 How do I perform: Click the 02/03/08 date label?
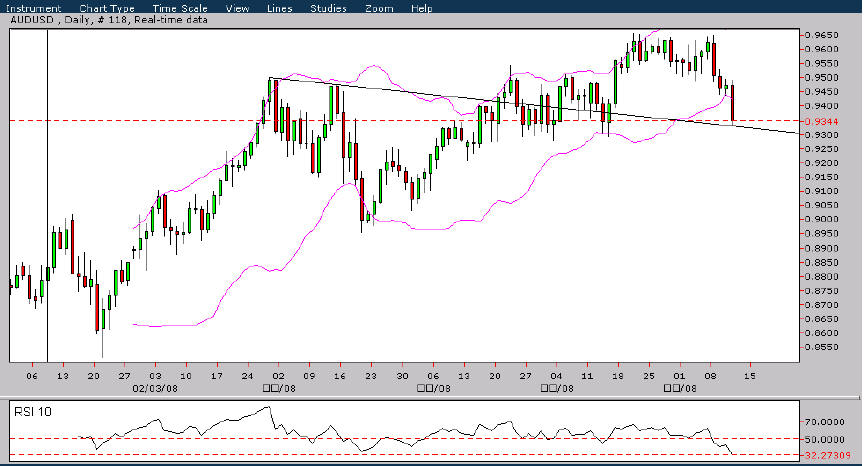pos(155,388)
